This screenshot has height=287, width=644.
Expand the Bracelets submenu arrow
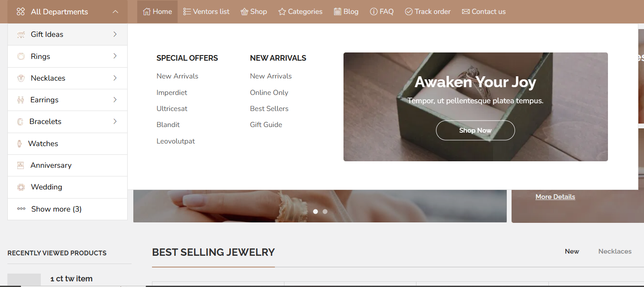(x=115, y=121)
